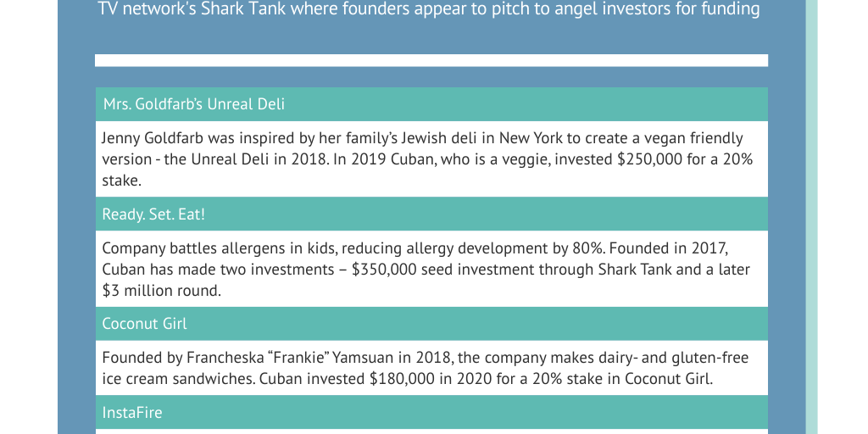Click the white divider bar above the table
Screen dimensions: 868x434
[431, 60]
